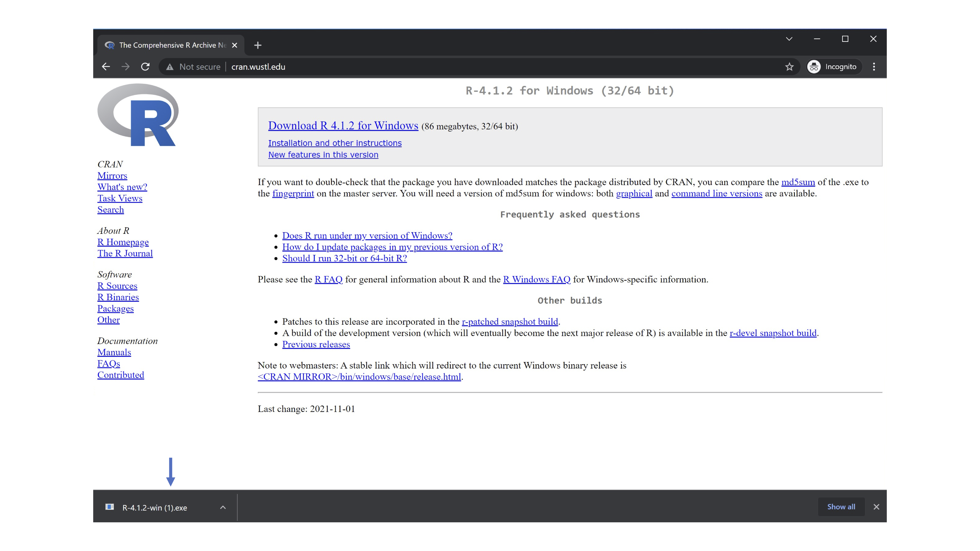Image resolution: width=980 pixels, height=551 pixels.
Task: Open Previous releases link
Action: click(x=316, y=344)
